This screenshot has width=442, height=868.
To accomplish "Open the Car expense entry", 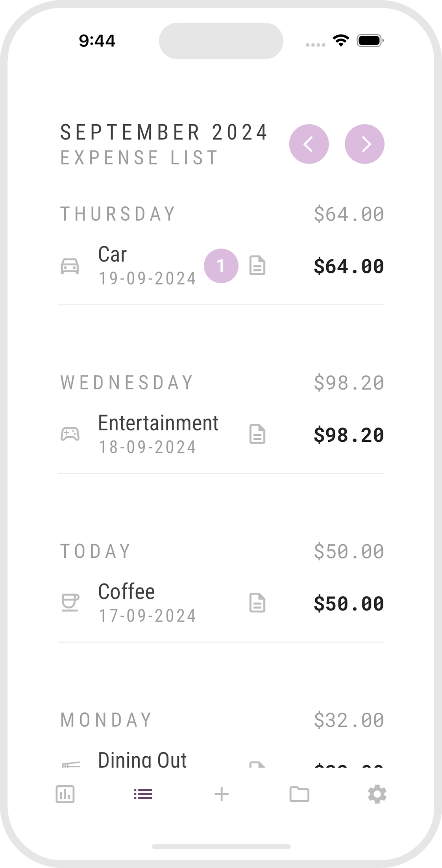I will pyautogui.click(x=113, y=254).
